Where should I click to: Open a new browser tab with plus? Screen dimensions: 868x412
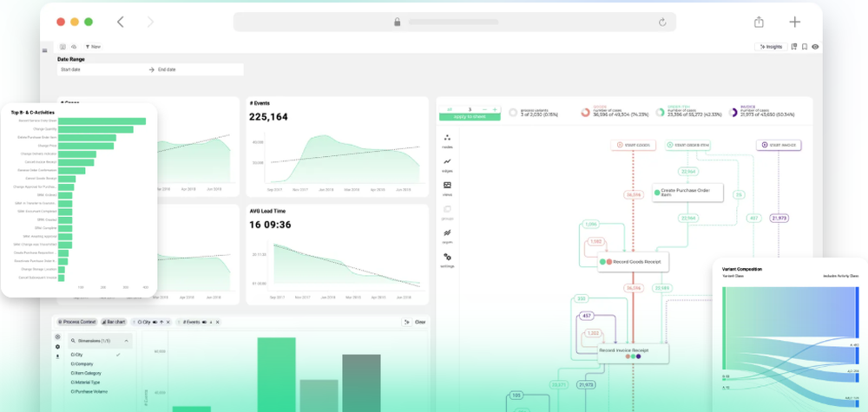(794, 23)
